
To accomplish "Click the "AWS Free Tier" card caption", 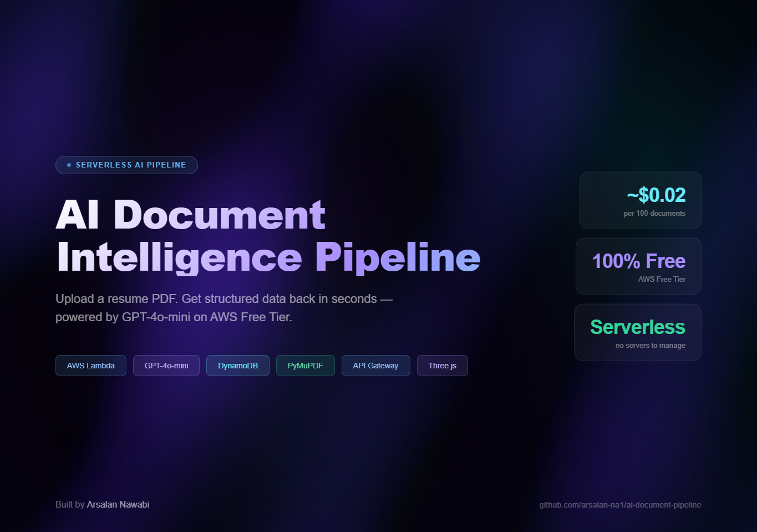I will pos(662,280).
